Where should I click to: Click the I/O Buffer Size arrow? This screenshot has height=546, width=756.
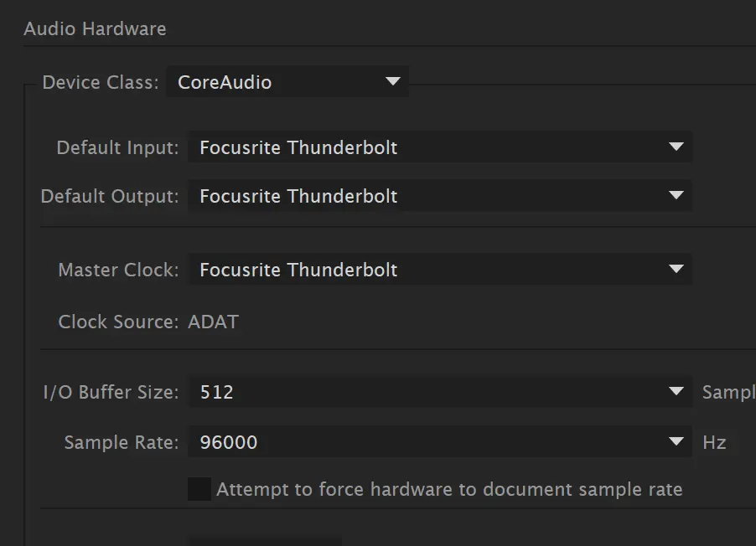tap(676, 391)
